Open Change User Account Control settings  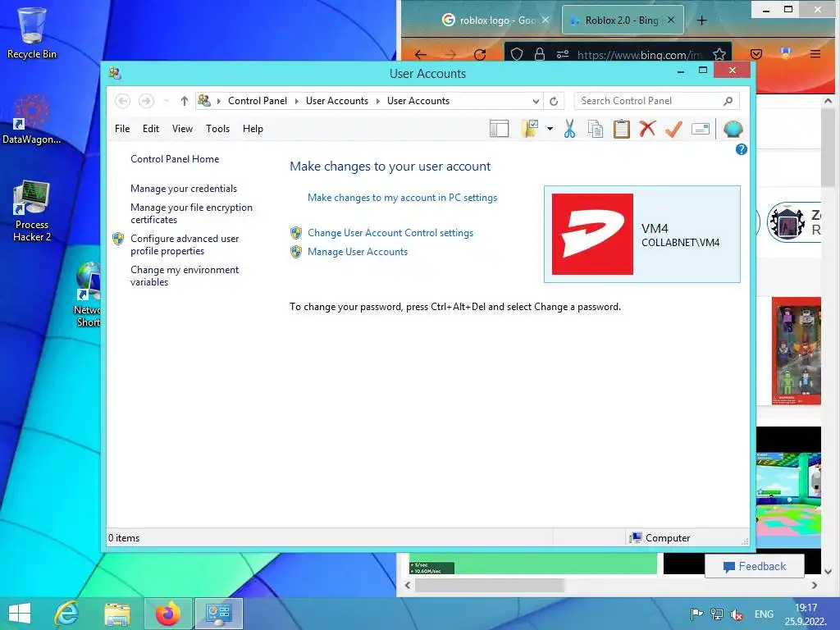[390, 233]
